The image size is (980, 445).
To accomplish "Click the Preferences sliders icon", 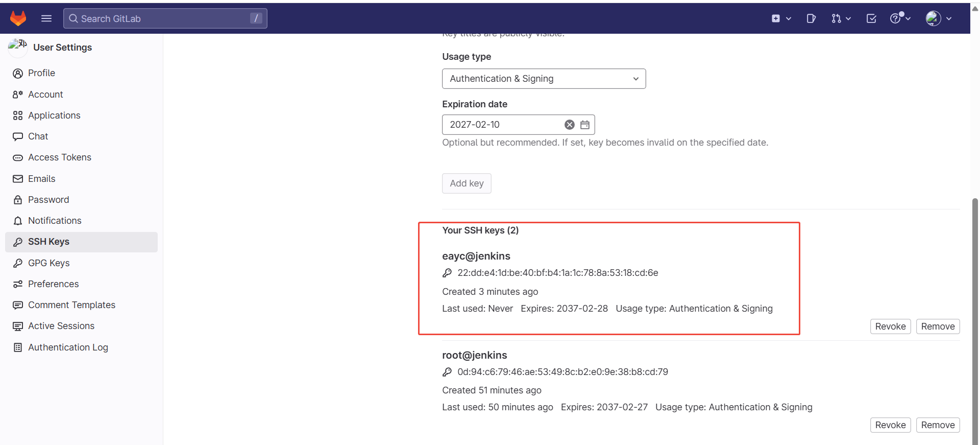I will tap(18, 284).
